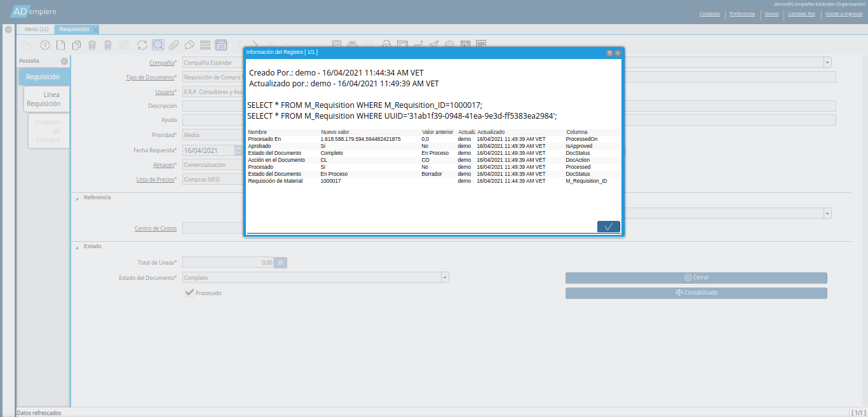Switch to the Menú (11) tab

coord(36,29)
